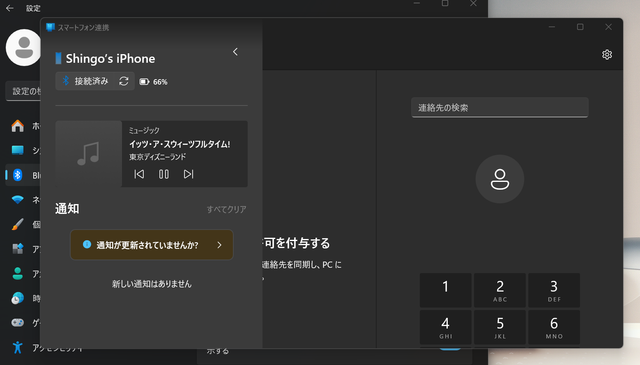The image size is (640, 365).
Task: Click the info icon in notification banner
Action: pyautogui.click(x=87, y=244)
